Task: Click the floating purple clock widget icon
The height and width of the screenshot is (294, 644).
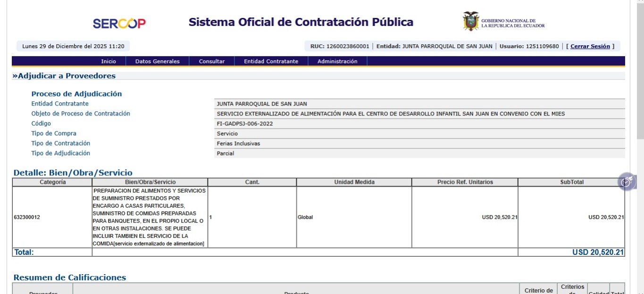Action: (627, 182)
